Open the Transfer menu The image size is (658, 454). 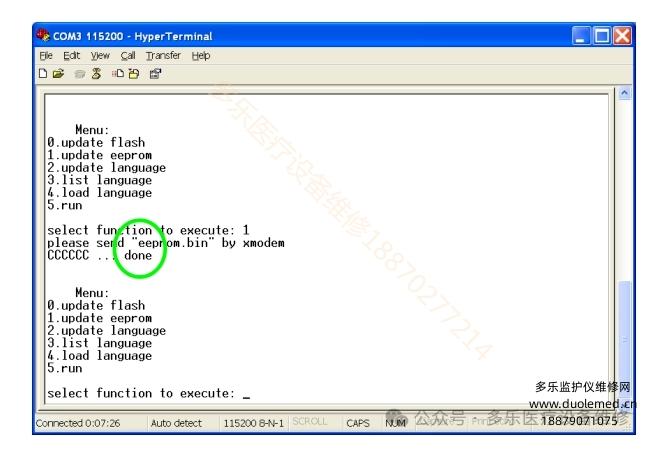(x=163, y=56)
